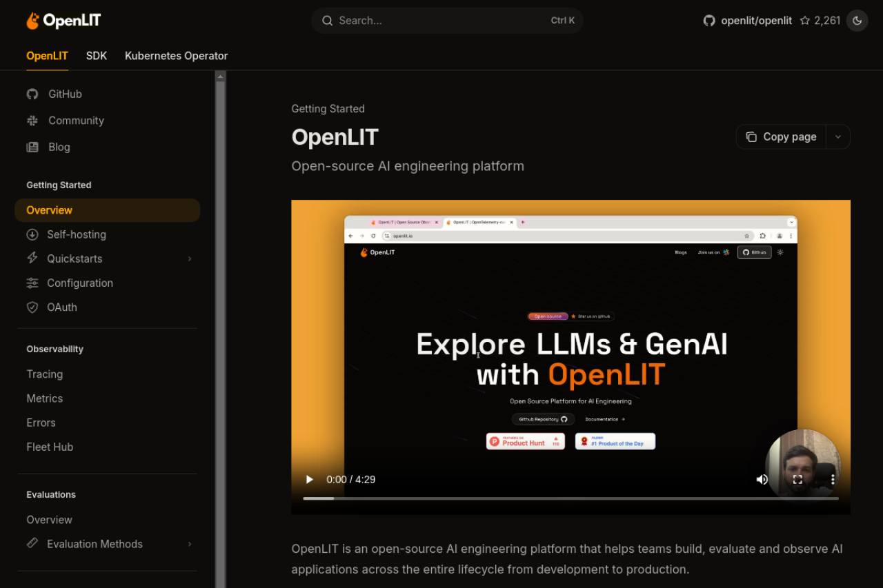Click the GitHub icon beside openlit/openlit
Image resolution: width=883 pixels, height=588 pixels.
tap(709, 21)
